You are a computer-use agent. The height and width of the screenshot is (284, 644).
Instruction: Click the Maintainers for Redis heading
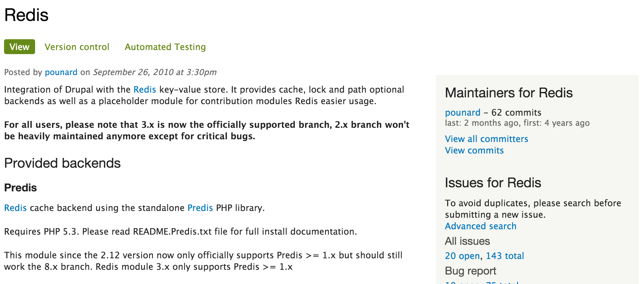509,93
